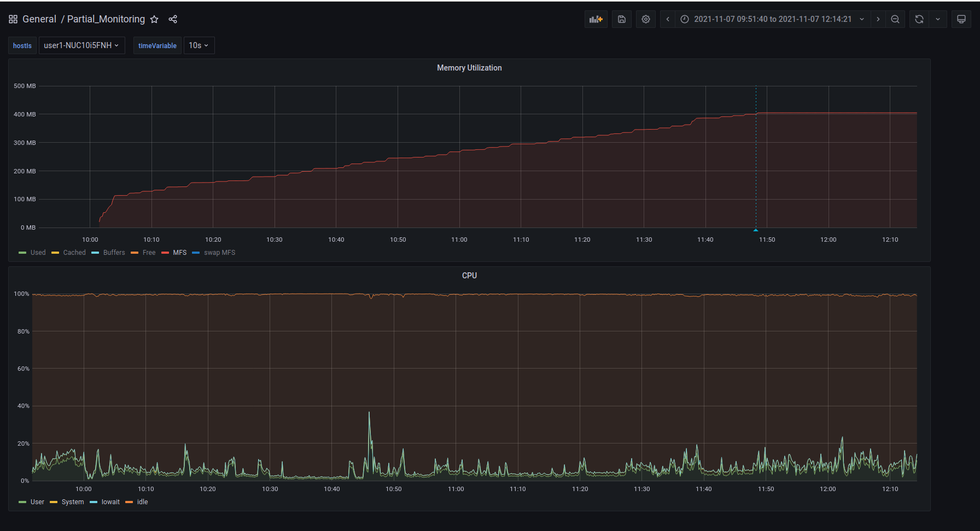Shift time range forward
Screen dimensions: 980x531
878,19
